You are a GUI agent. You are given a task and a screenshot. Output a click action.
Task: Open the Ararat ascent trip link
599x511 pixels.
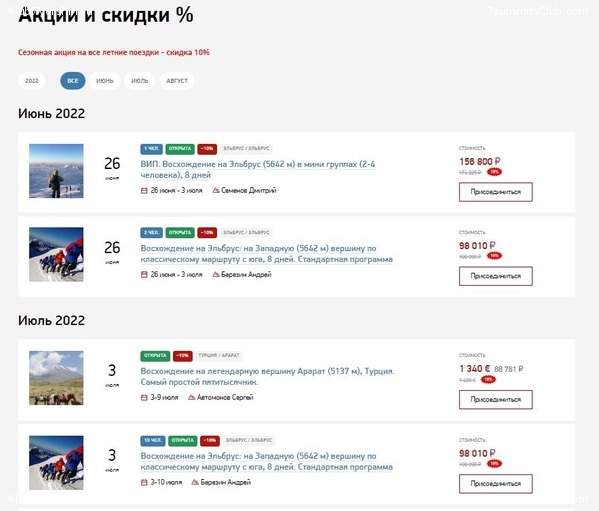(267, 377)
